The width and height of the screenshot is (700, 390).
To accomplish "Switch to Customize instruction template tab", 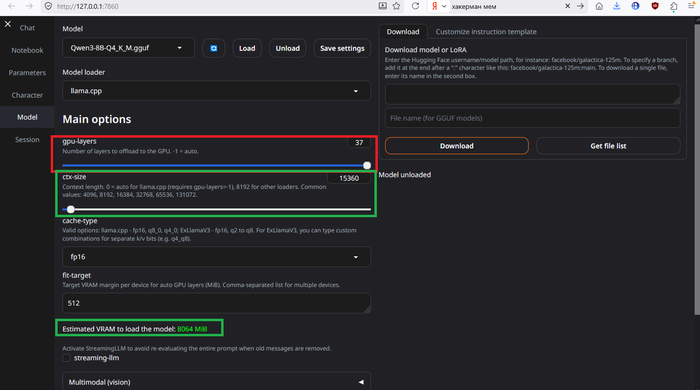I will 486,32.
